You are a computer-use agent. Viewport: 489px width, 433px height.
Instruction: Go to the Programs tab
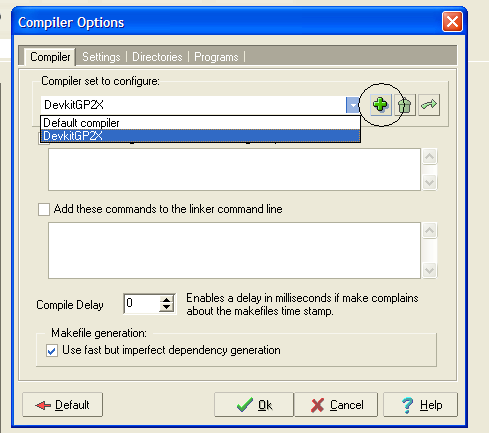click(x=216, y=57)
